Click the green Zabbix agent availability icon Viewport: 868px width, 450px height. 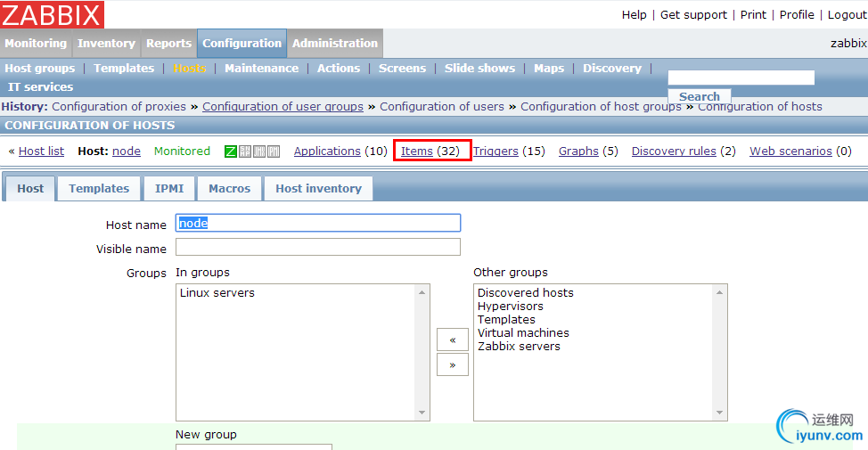230,151
